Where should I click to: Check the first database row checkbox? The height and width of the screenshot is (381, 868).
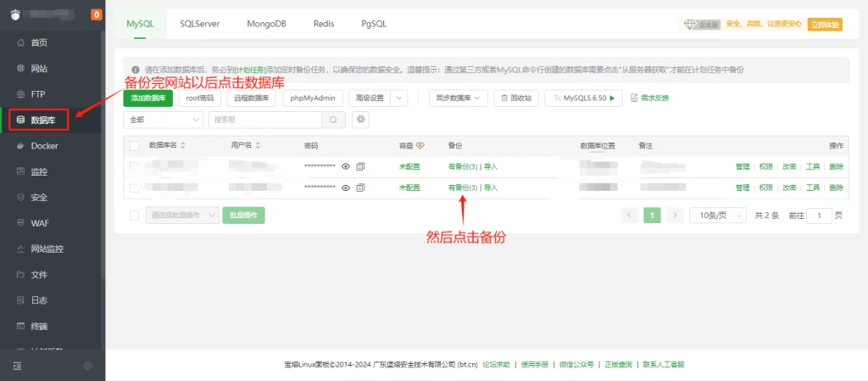click(134, 166)
